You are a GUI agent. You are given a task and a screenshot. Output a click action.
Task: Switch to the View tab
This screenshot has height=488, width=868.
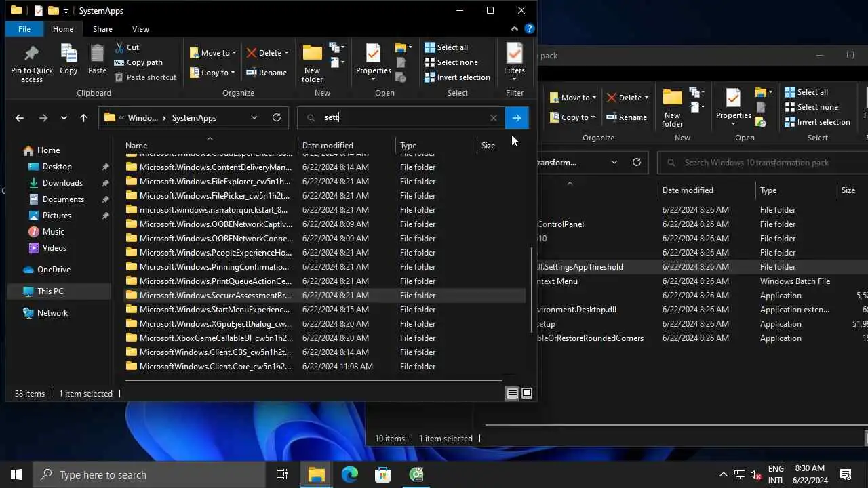[x=140, y=29]
